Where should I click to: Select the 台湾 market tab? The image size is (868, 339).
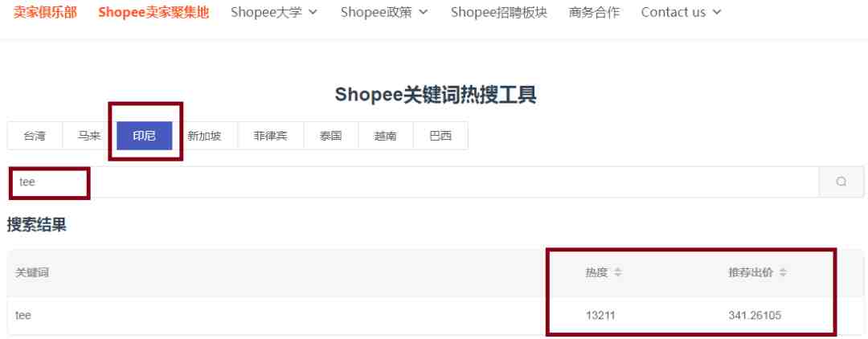(x=35, y=136)
